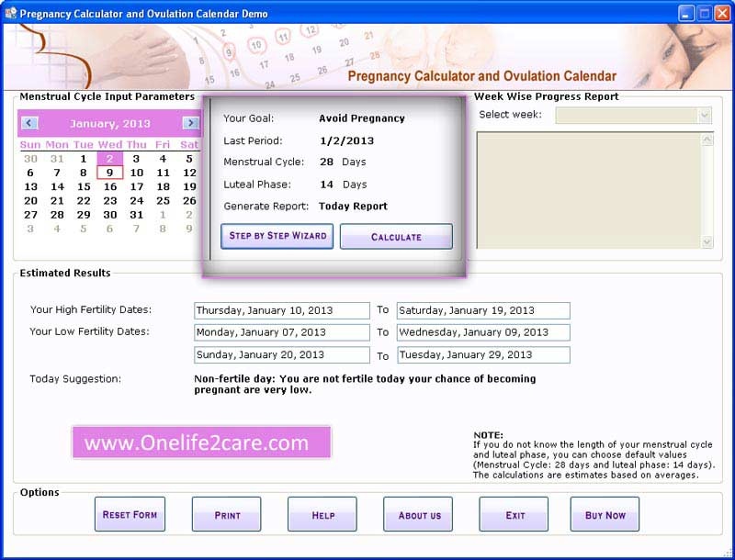Click the application icon in title bar
Screen dimensions: 735x560
11,13
